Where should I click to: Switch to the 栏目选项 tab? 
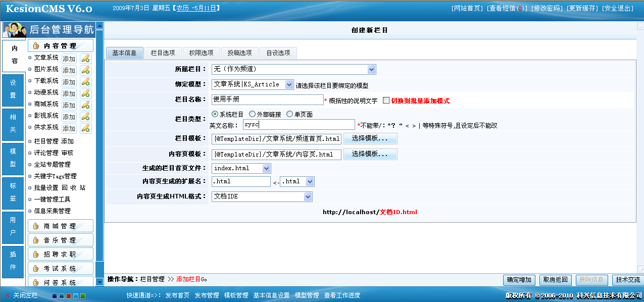click(x=163, y=53)
